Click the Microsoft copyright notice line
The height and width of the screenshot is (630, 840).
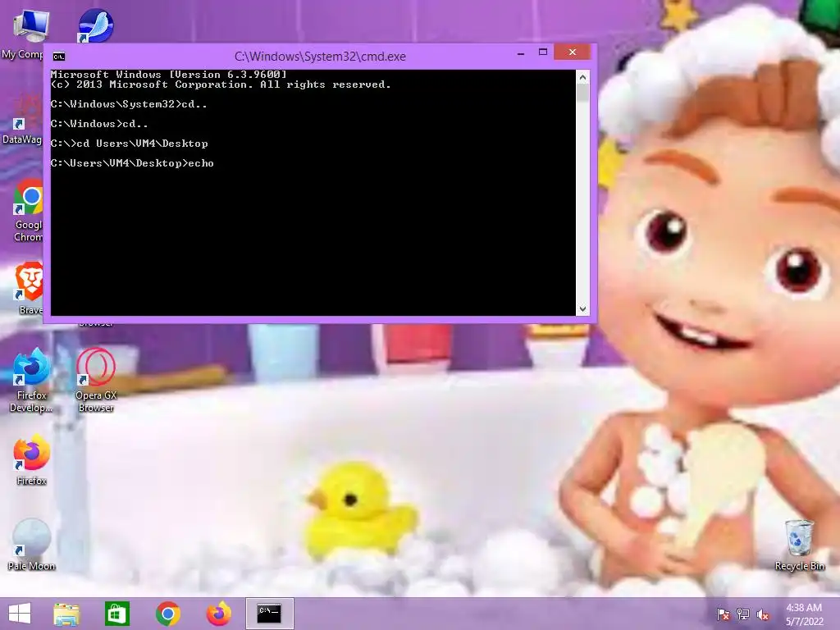[x=221, y=84]
